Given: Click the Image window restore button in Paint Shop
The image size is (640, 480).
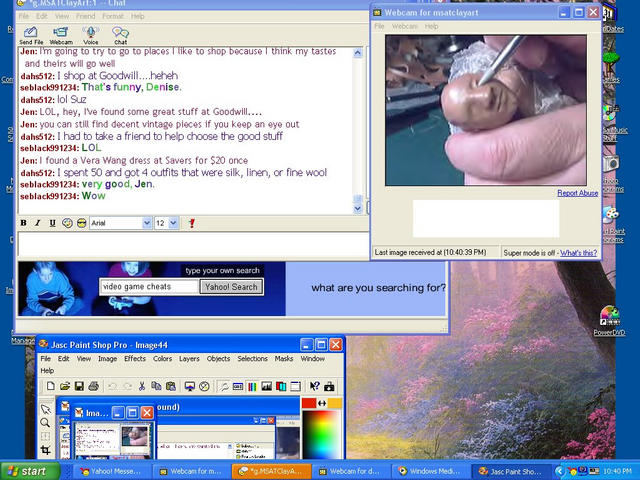Looking at the screenshot, I should (132, 413).
